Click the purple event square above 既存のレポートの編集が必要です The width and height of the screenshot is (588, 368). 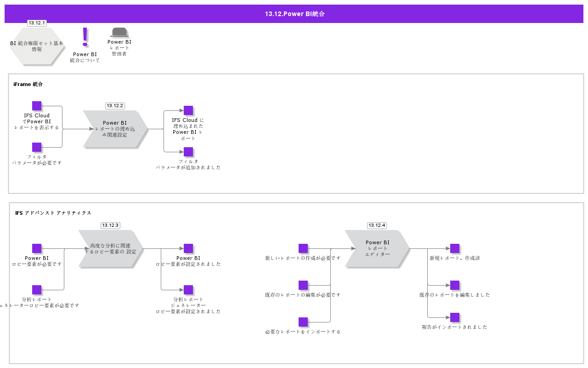[303, 285]
